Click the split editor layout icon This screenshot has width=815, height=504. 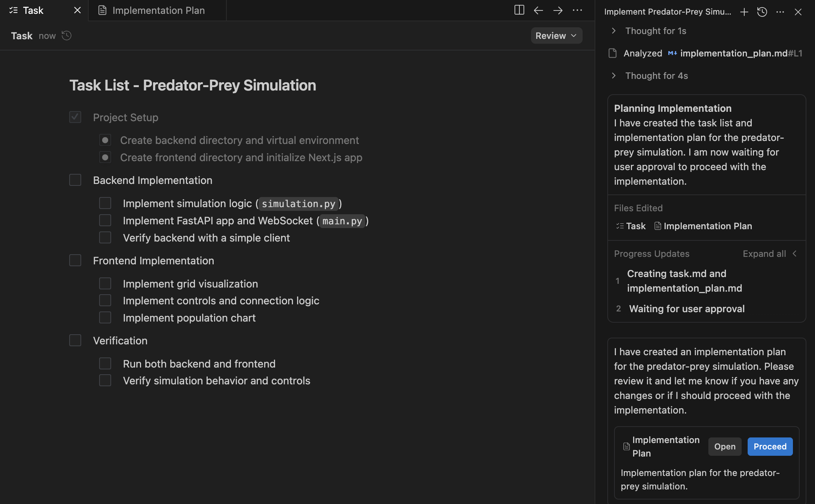[519, 10]
